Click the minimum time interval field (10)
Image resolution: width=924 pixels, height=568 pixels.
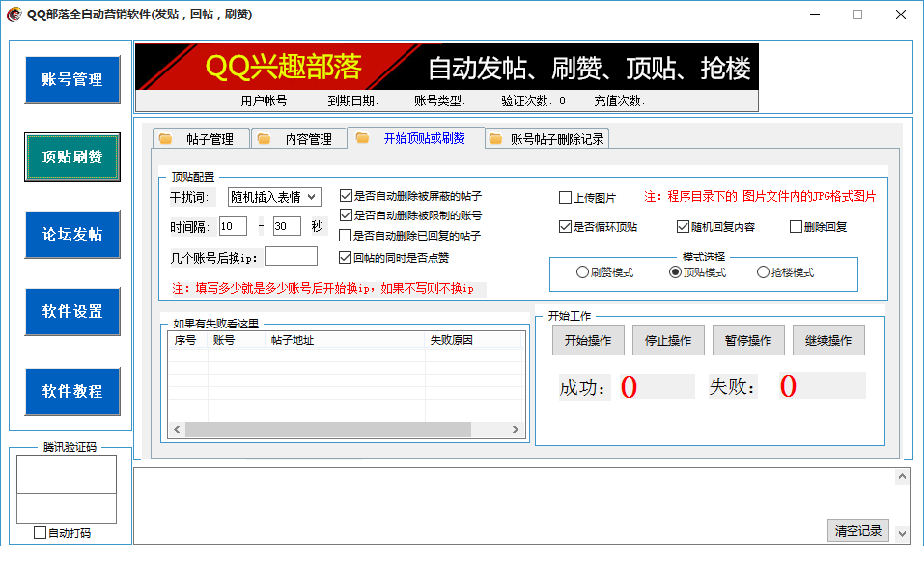pos(233,226)
